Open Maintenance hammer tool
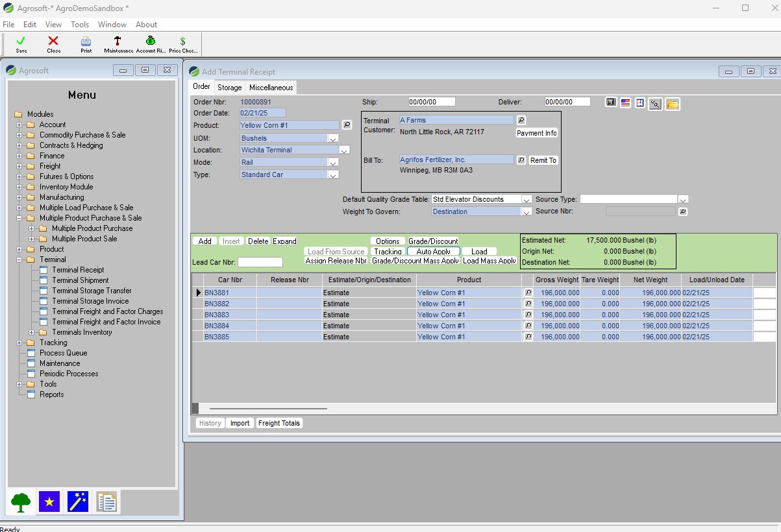Viewport: 781px width, 532px height. pos(118,41)
